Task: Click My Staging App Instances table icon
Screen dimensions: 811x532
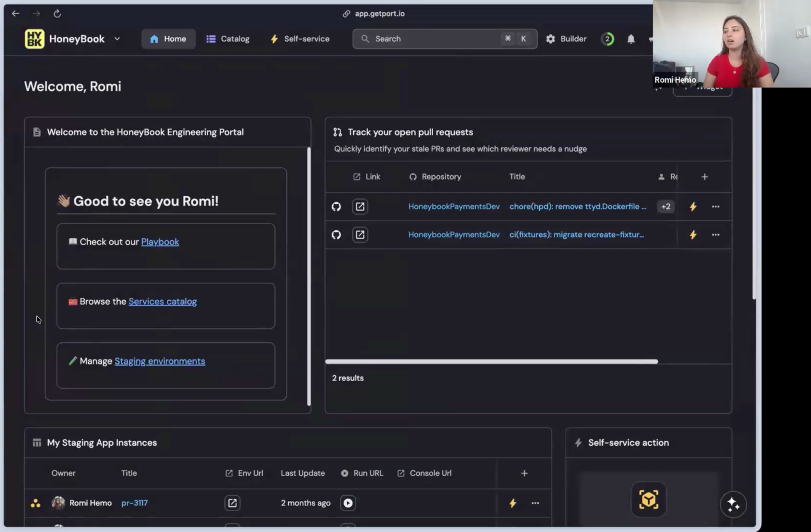Action: click(37, 443)
